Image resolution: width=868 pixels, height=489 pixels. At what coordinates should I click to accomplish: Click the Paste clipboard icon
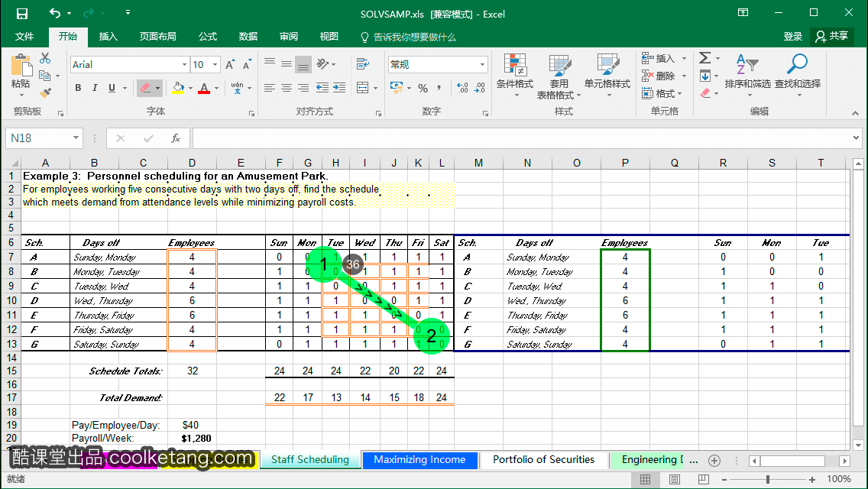pyautogui.click(x=21, y=66)
